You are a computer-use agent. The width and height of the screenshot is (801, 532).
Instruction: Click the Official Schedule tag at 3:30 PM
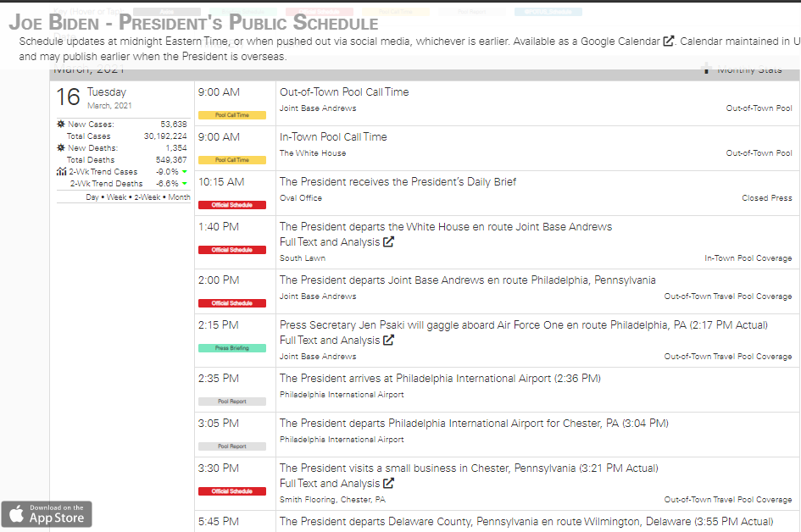232,491
